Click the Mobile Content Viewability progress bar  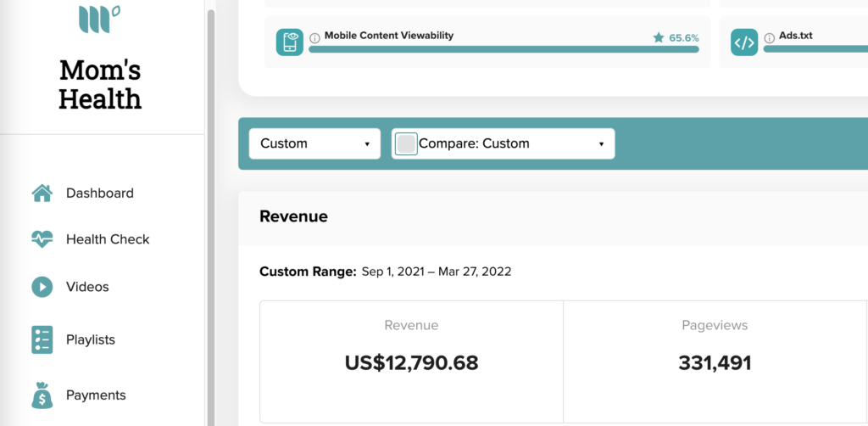[504, 49]
